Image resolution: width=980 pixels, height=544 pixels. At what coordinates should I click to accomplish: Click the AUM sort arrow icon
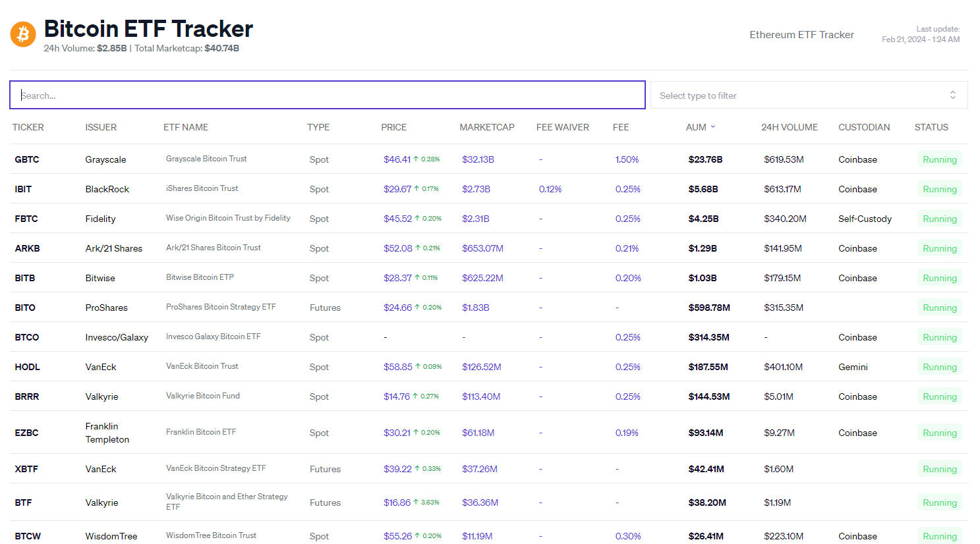[x=713, y=127]
